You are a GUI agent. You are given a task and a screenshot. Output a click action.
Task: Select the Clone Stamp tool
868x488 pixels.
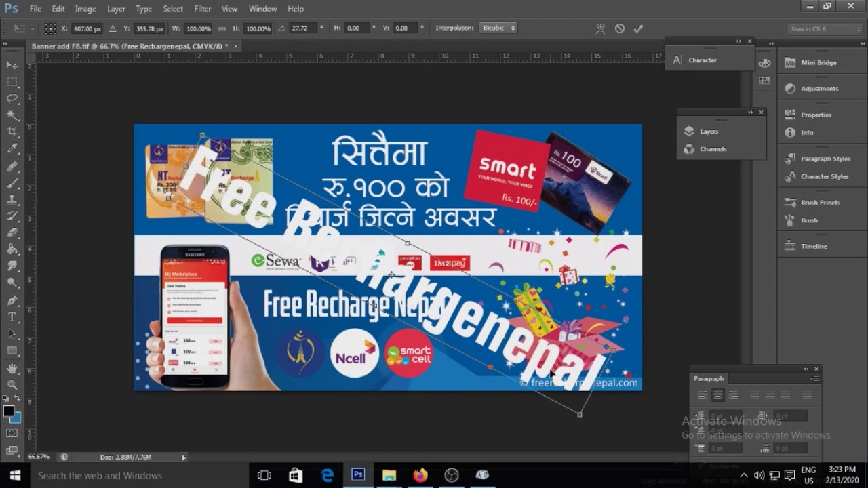[x=12, y=200]
